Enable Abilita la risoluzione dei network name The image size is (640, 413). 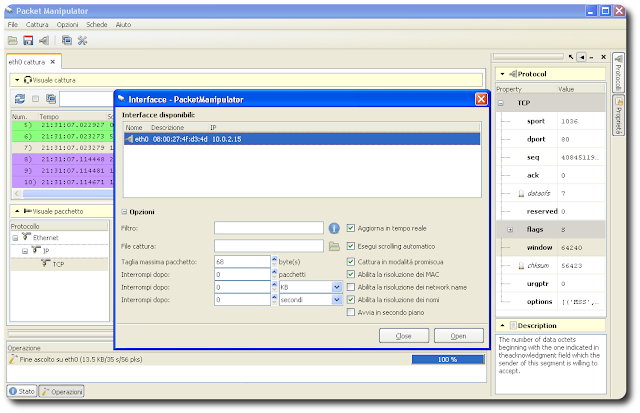(351, 287)
